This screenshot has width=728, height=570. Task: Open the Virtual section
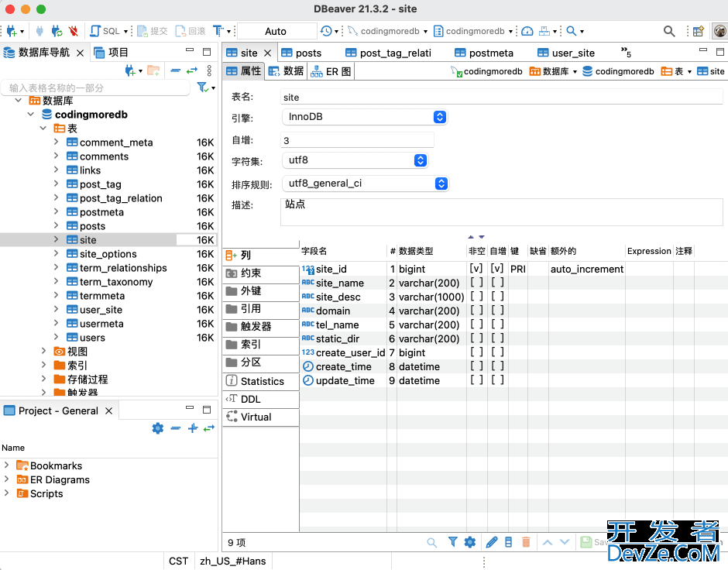point(260,417)
